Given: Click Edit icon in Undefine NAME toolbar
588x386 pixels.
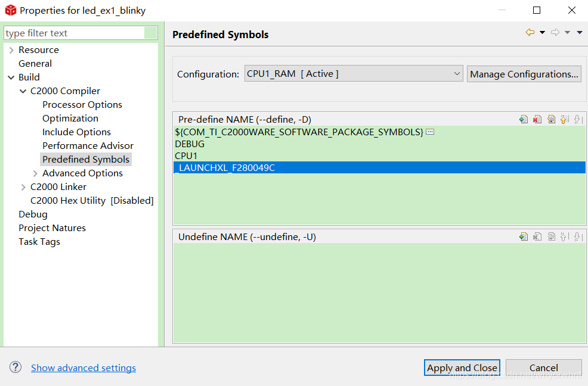Looking at the screenshot, I should pyautogui.click(x=551, y=236).
